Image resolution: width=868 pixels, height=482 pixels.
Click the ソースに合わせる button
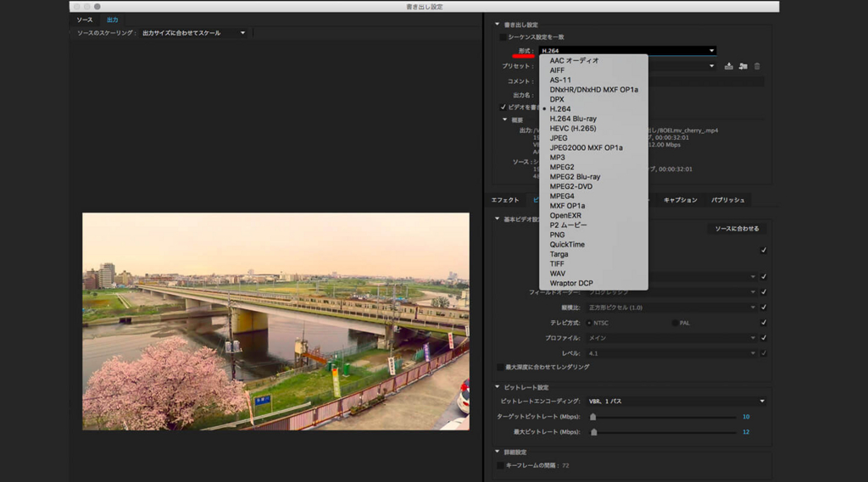click(x=737, y=229)
